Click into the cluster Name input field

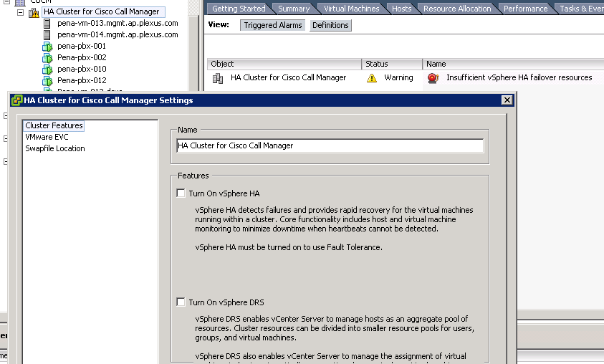tap(330, 145)
